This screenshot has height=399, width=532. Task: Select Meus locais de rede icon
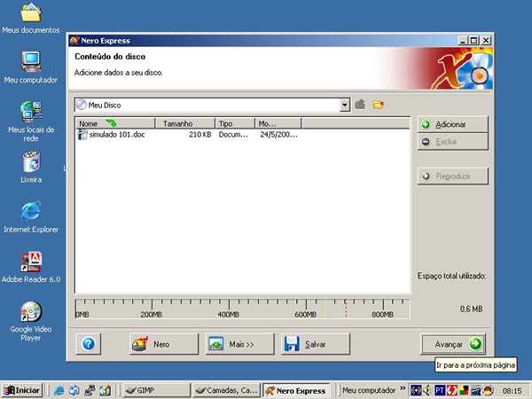(31, 121)
